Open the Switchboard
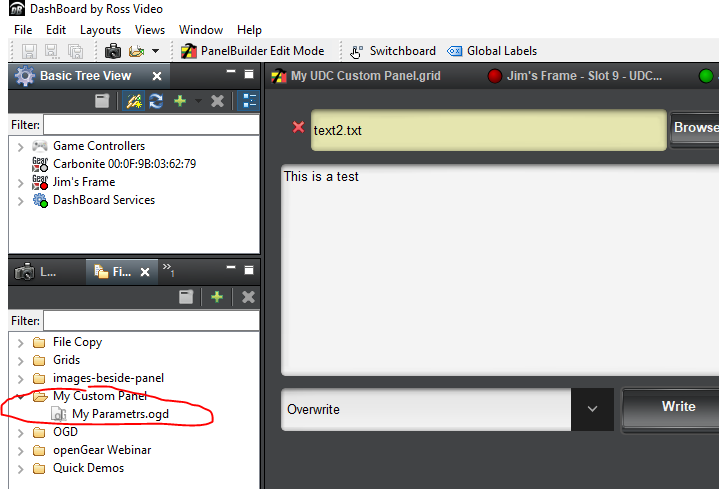 [x=393, y=51]
